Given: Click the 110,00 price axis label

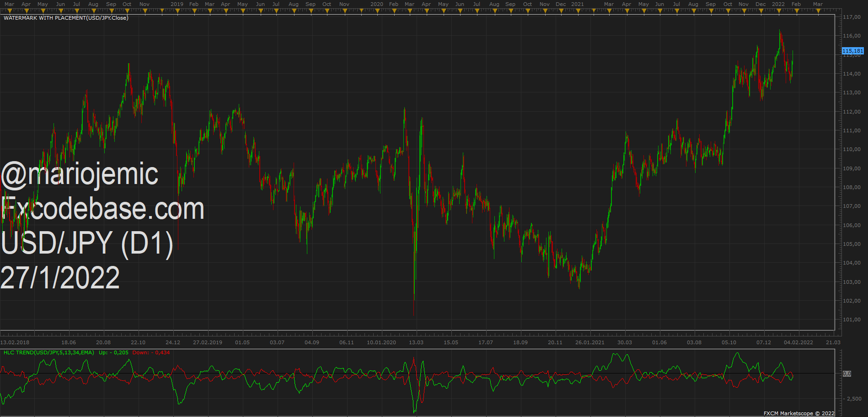Looking at the screenshot, I should point(852,149).
